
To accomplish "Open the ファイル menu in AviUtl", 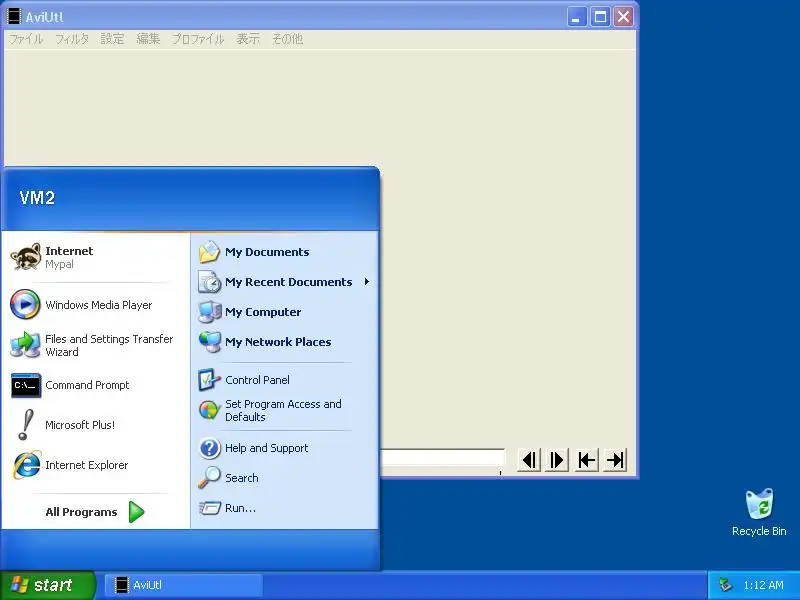I will (26, 39).
